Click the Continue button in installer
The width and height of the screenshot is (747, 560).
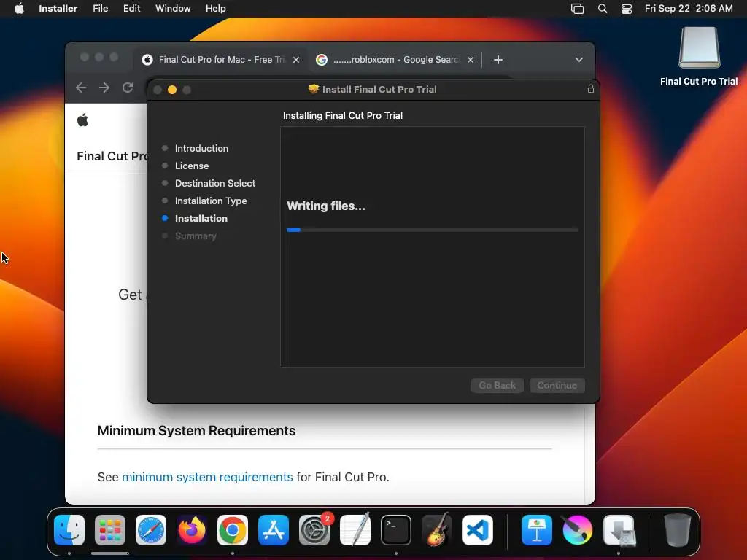pos(557,385)
